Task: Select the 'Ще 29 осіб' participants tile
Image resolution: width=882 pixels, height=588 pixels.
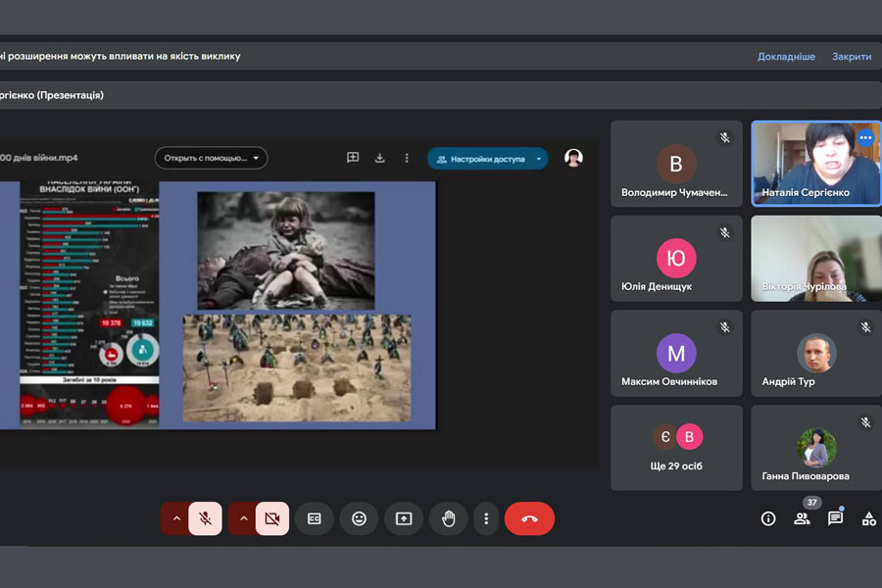Action: click(676, 448)
